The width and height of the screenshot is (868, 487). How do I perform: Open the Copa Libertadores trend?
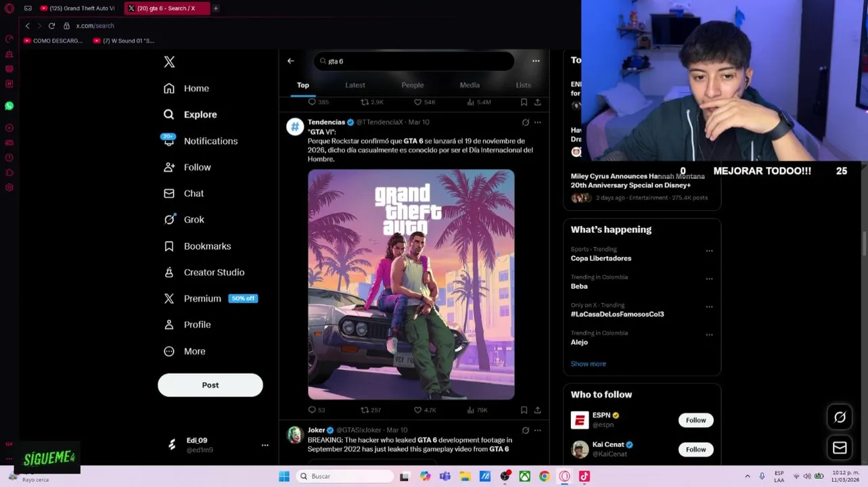pyautogui.click(x=601, y=258)
